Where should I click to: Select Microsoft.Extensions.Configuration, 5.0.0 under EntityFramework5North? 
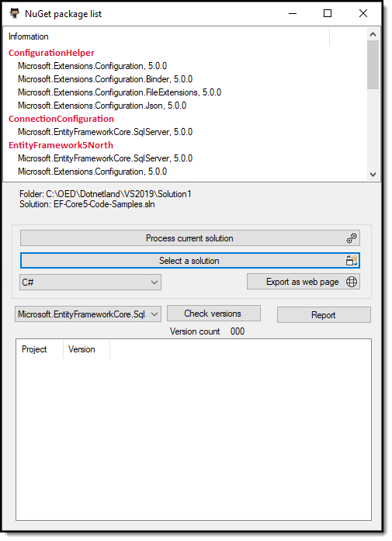click(92, 172)
